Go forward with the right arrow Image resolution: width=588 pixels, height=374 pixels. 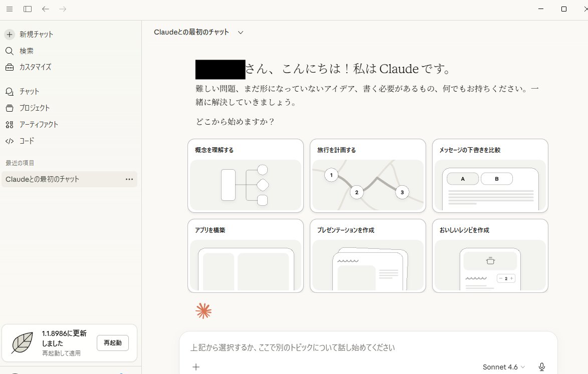tap(63, 9)
